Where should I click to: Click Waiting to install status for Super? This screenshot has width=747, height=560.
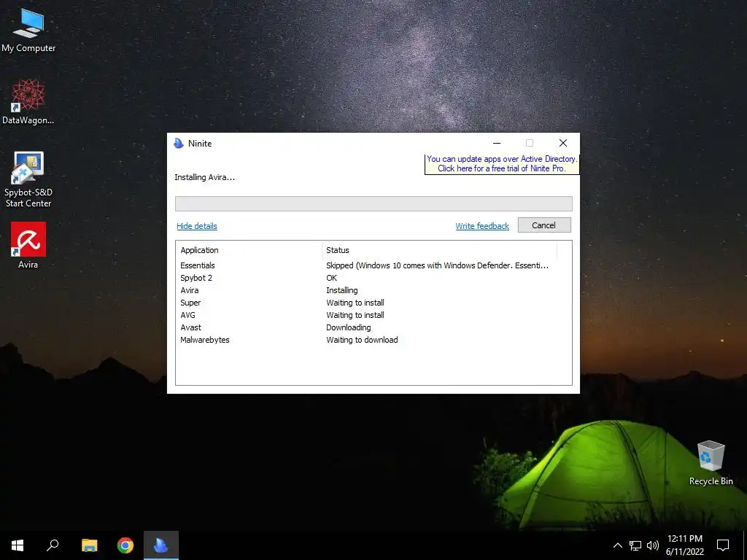click(355, 303)
